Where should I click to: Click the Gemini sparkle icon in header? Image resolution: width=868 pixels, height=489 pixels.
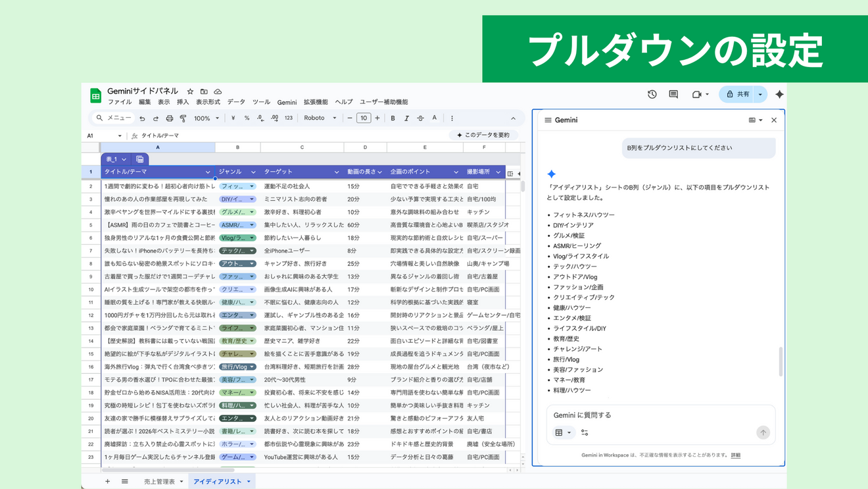[779, 95]
